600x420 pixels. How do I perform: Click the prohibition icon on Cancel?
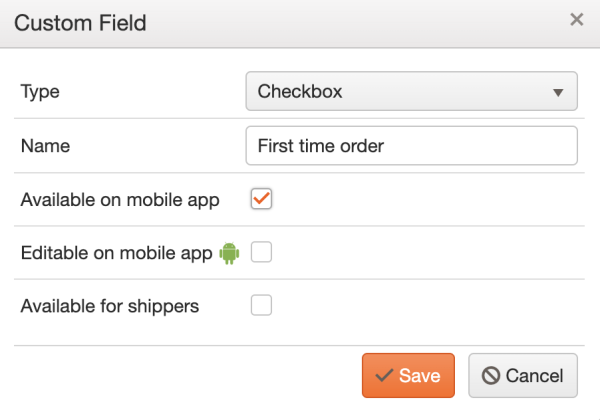[x=490, y=376]
